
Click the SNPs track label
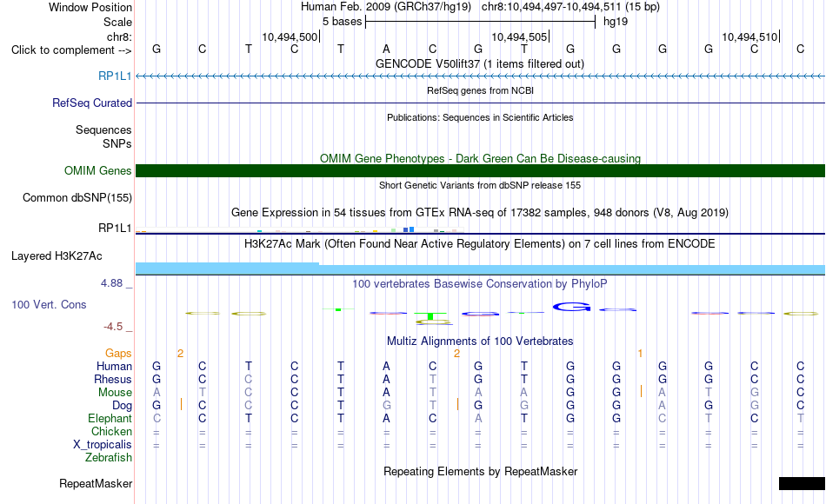tap(117, 143)
